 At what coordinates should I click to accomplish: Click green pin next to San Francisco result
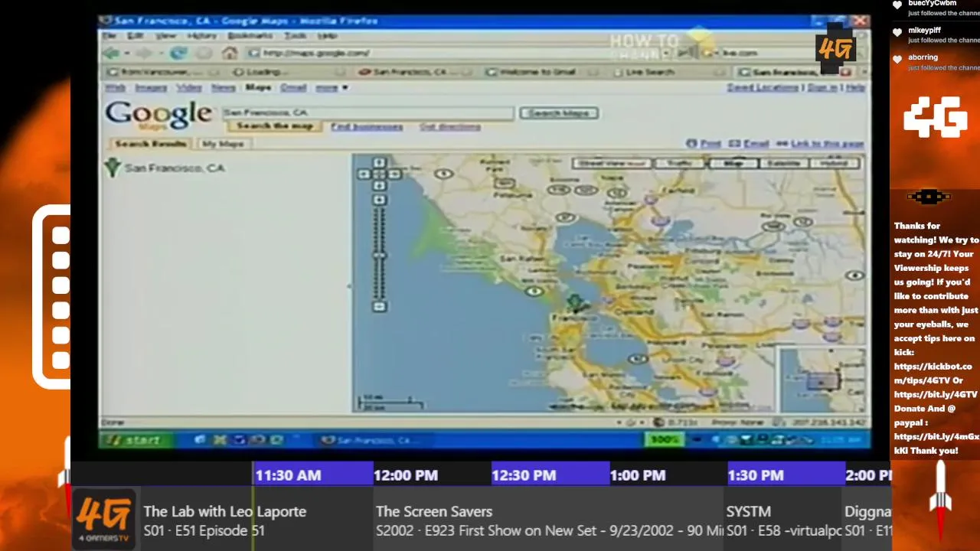coord(113,168)
